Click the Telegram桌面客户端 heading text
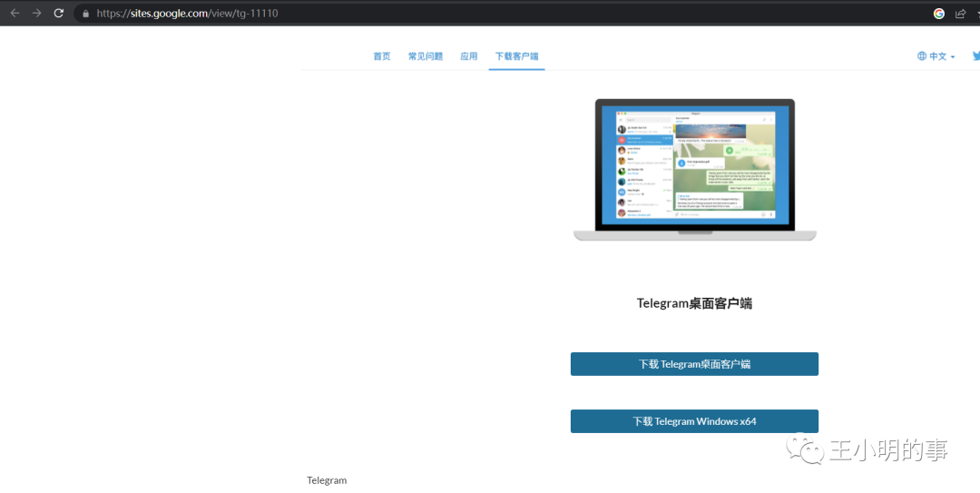This screenshot has width=980, height=493. pos(694,303)
